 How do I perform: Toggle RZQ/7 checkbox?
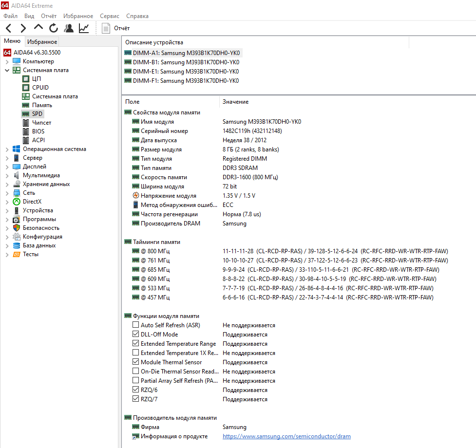tap(136, 399)
